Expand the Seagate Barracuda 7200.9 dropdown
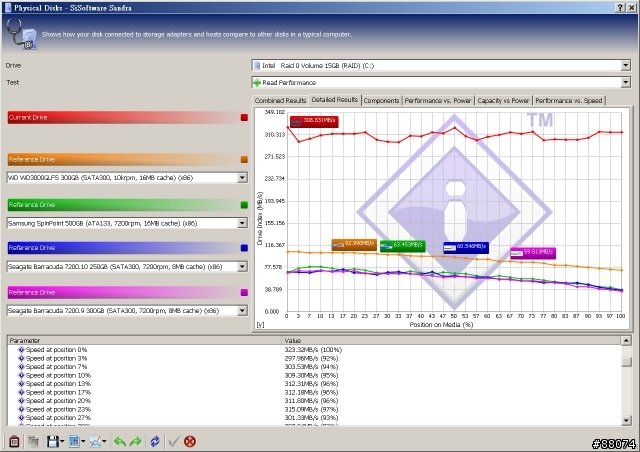 (x=242, y=311)
